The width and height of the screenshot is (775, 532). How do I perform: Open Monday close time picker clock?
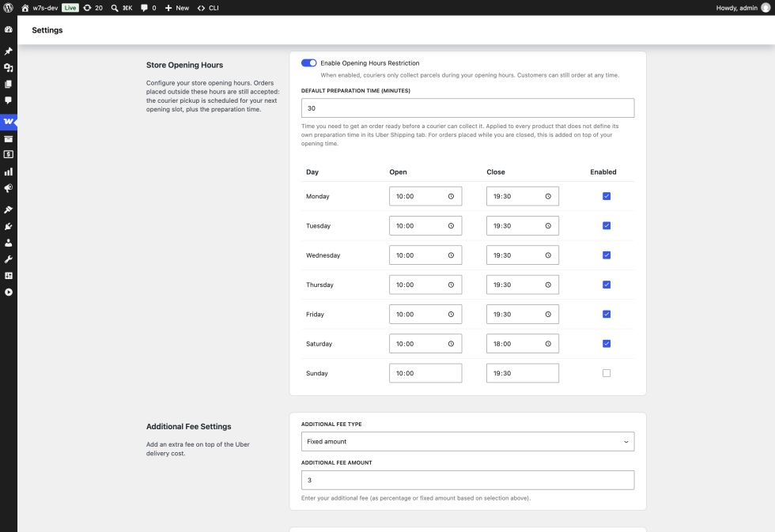(x=548, y=196)
